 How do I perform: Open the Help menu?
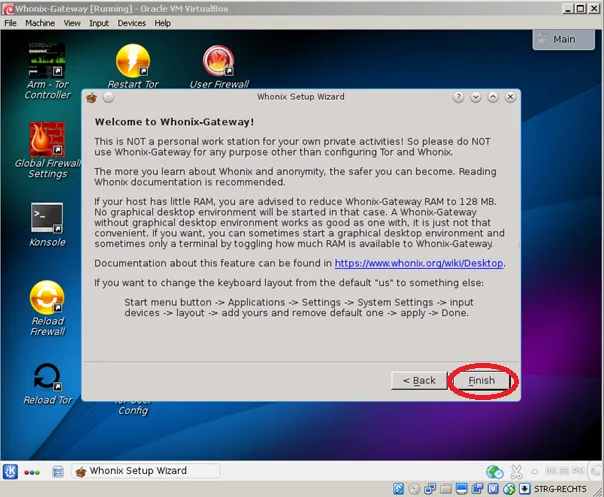coord(163,23)
